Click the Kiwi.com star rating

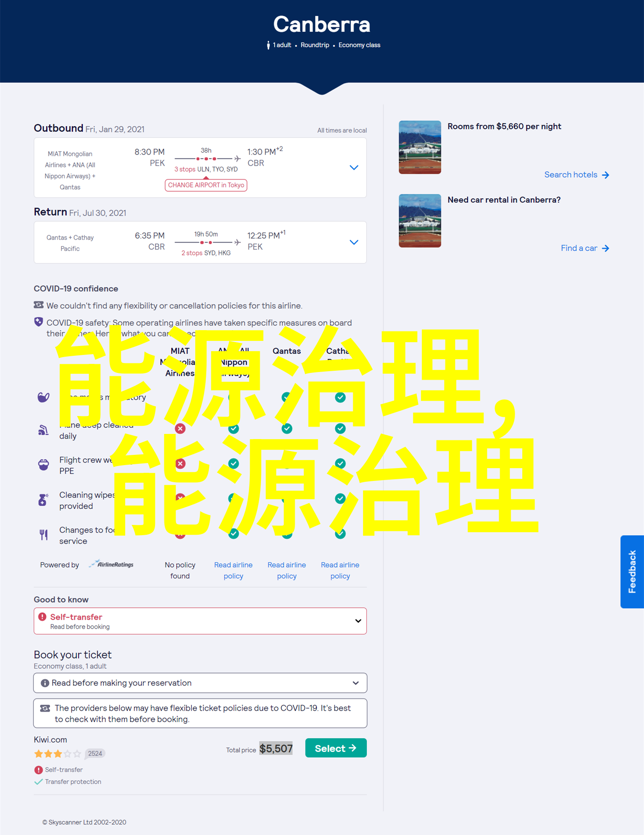tap(58, 753)
